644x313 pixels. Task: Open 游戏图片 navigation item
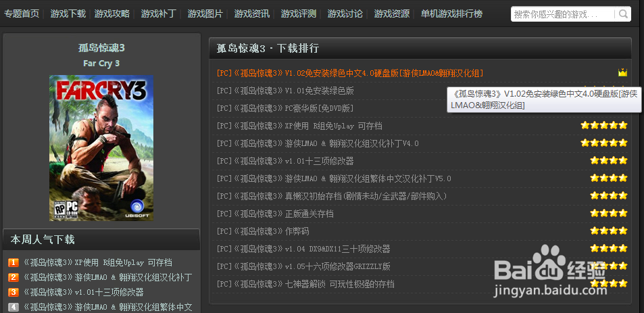pos(205,14)
